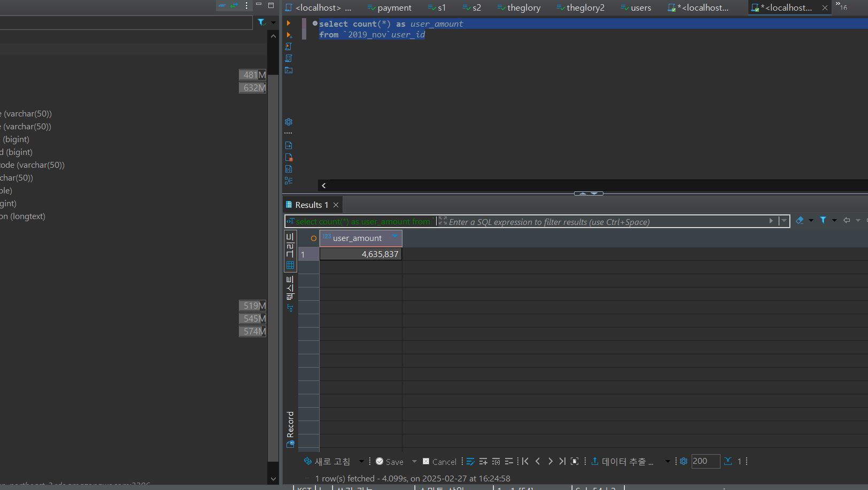Expand the user_amount column header dropdown
Viewport: 868px width, 490px height.
click(395, 236)
